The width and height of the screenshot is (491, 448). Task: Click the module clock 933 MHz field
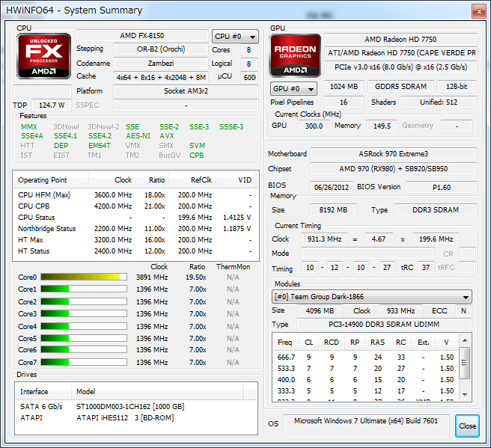pos(400,310)
